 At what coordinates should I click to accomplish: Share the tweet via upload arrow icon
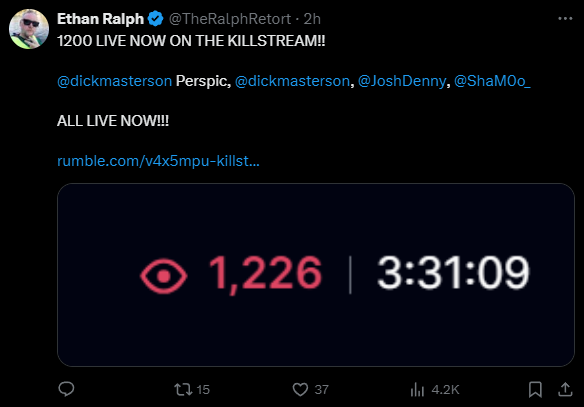coord(565,389)
